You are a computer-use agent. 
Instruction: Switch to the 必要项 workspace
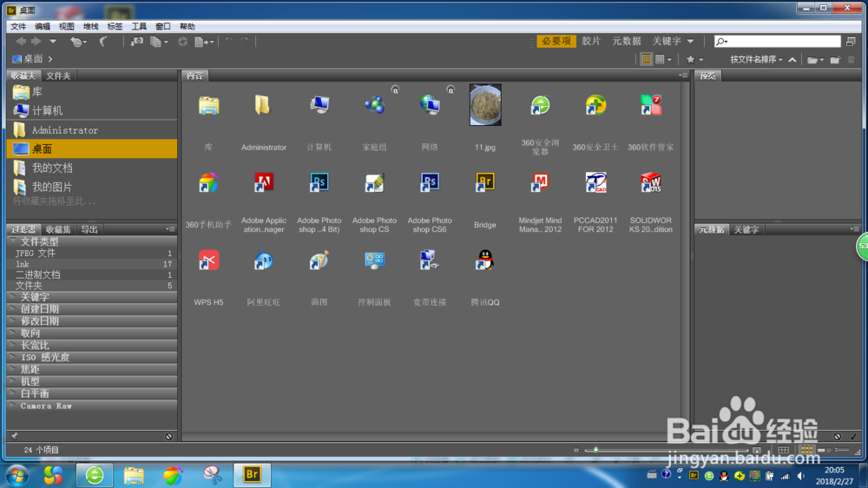click(556, 41)
